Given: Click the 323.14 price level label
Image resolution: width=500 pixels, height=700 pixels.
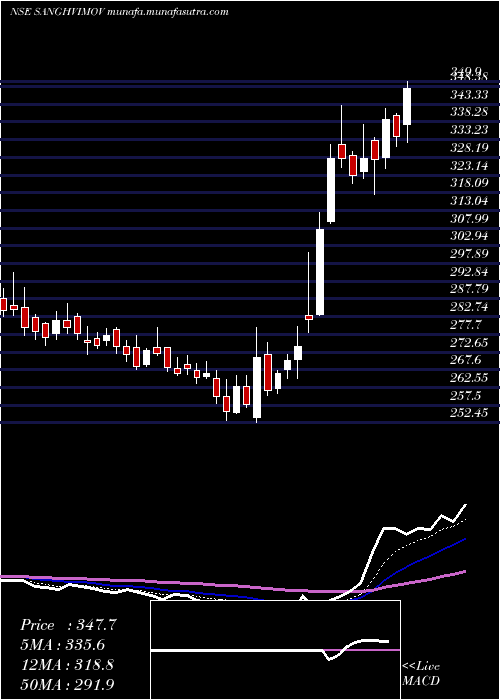Looking at the screenshot, I should (x=469, y=166).
